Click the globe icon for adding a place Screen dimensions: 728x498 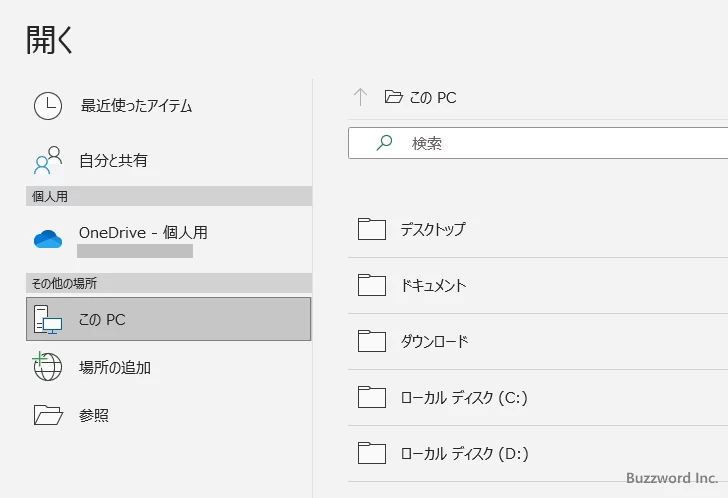(47, 366)
